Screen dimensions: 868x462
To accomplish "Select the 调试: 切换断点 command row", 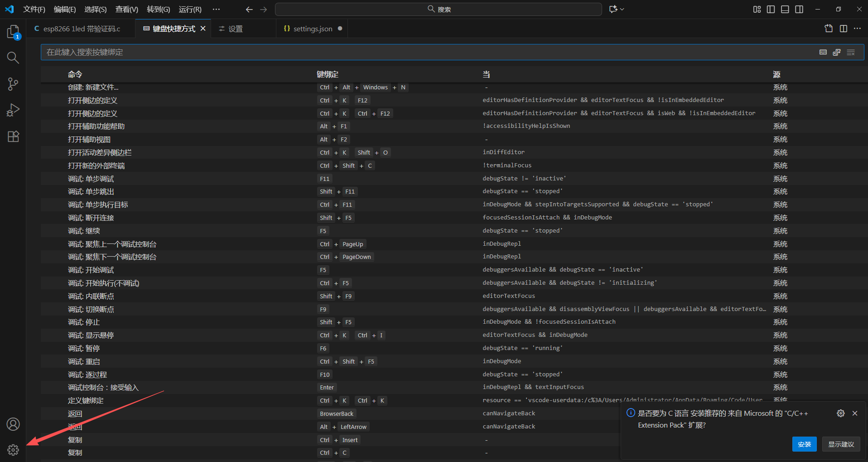I will coord(452,310).
